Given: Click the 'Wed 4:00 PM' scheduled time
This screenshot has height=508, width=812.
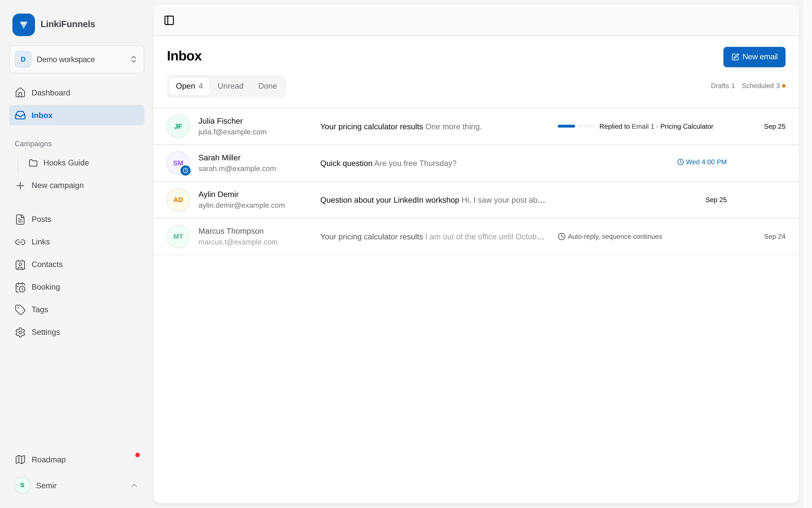Looking at the screenshot, I should [x=701, y=162].
